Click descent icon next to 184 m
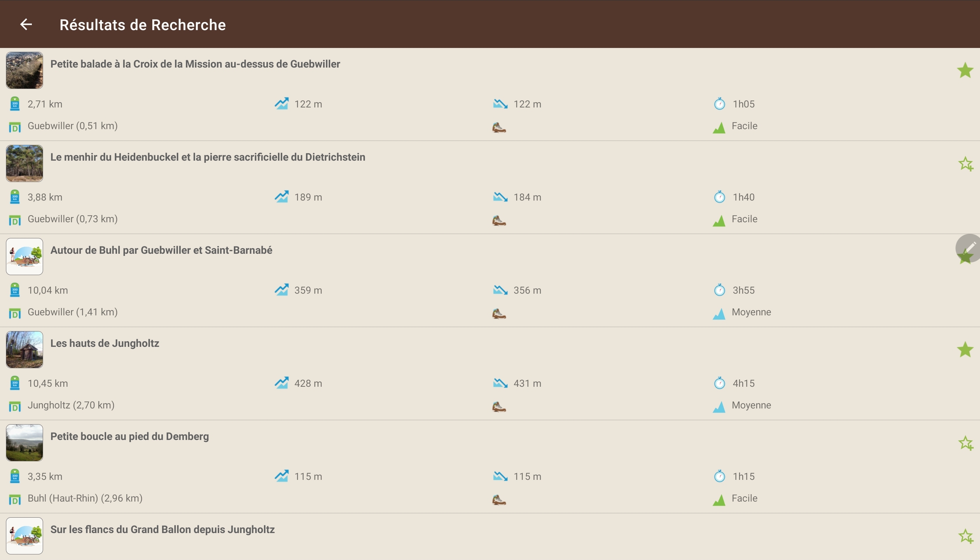 [500, 197]
